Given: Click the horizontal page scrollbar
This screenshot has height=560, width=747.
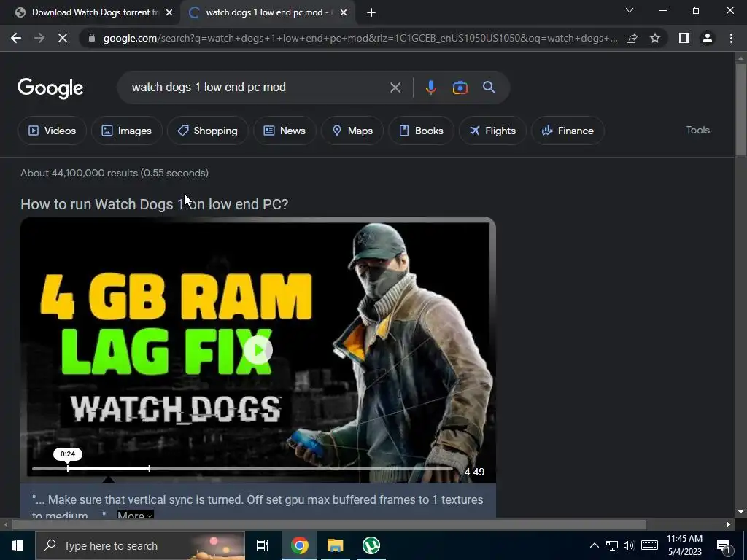Looking at the screenshot, I should (329, 525).
